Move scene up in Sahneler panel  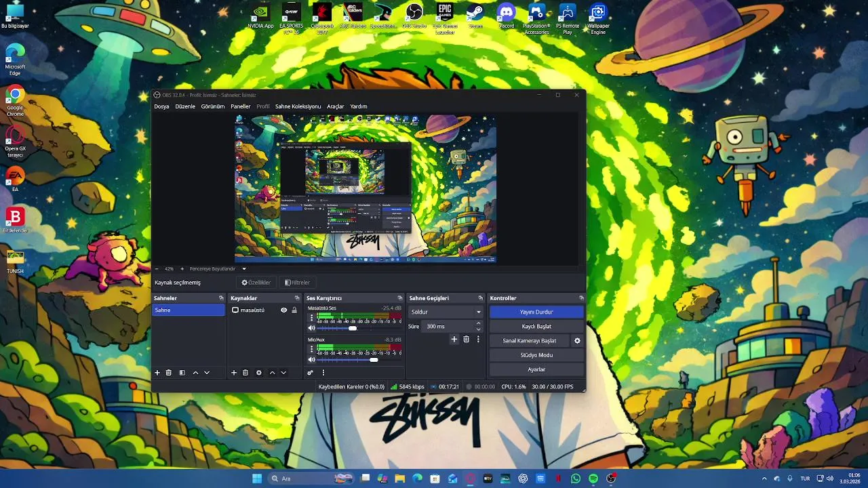pyautogui.click(x=195, y=373)
